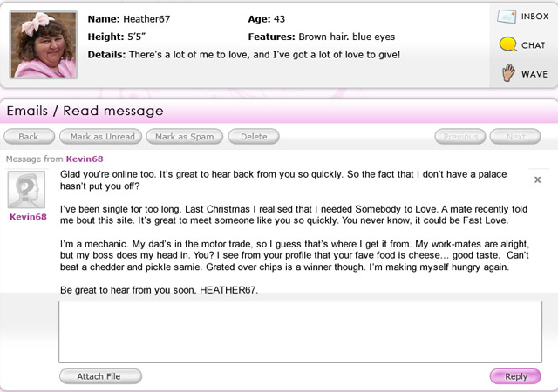The height and width of the screenshot is (392, 558).
Task: Click the Wave hand icon
Action: pos(507,73)
